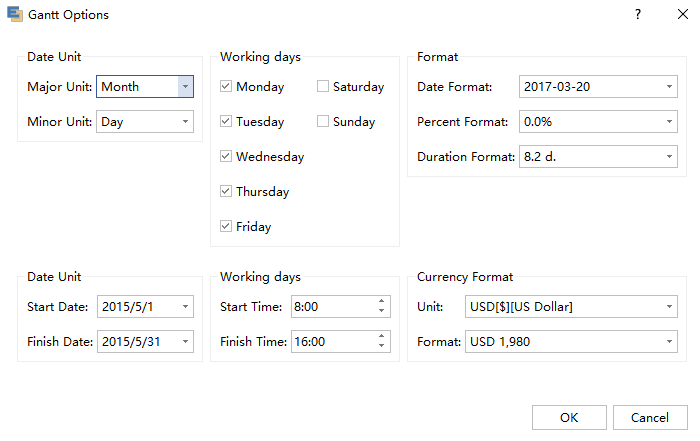Decrease Finish Time with down arrow

(x=381, y=346)
